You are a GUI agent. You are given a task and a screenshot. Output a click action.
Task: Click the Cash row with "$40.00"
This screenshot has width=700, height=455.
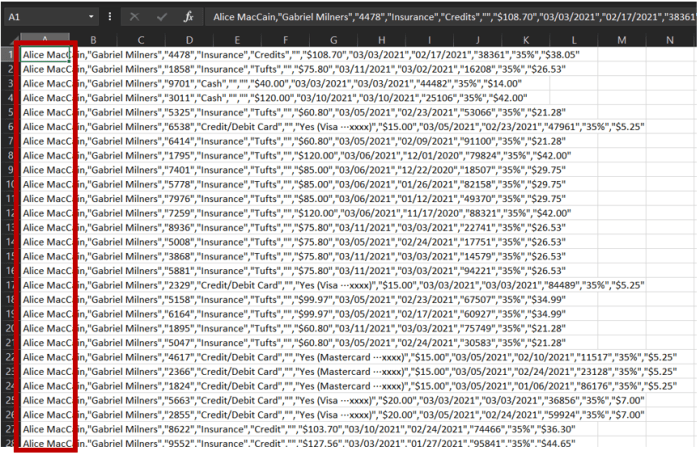[272, 83]
